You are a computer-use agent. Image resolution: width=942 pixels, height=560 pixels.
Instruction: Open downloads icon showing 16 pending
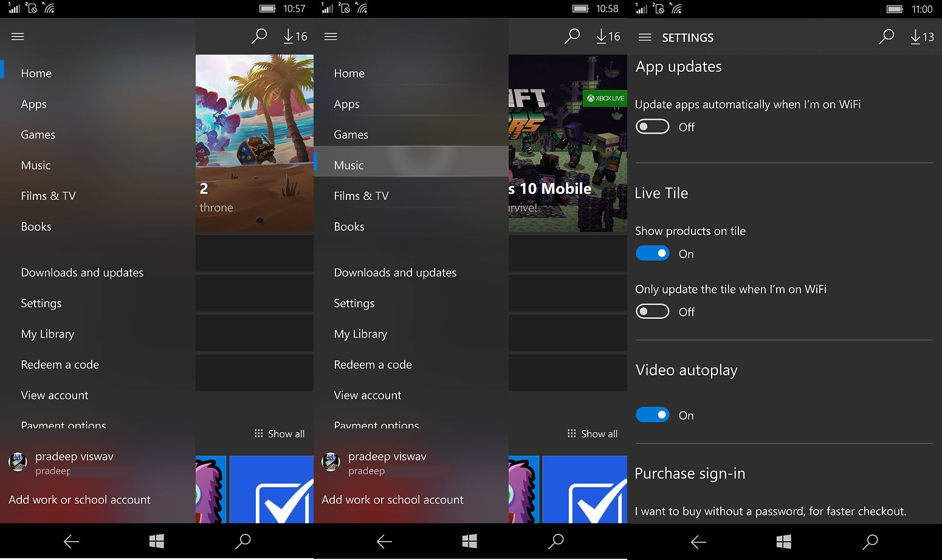click(x=294, y=36)
